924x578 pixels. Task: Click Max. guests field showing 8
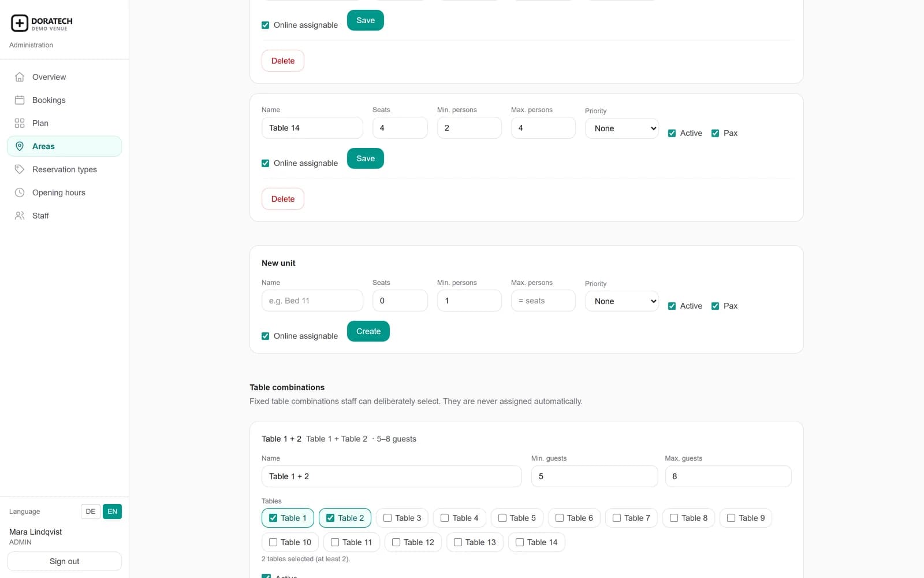728,476
